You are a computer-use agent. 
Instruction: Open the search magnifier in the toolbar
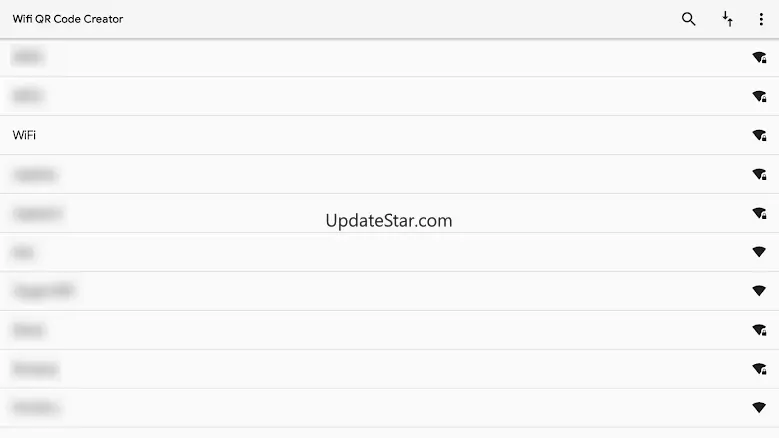point(688,19)
